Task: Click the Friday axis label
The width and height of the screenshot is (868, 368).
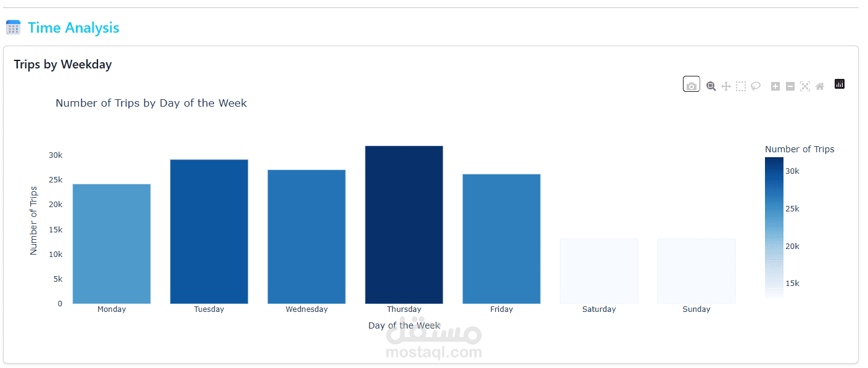Action: (502, 309)
